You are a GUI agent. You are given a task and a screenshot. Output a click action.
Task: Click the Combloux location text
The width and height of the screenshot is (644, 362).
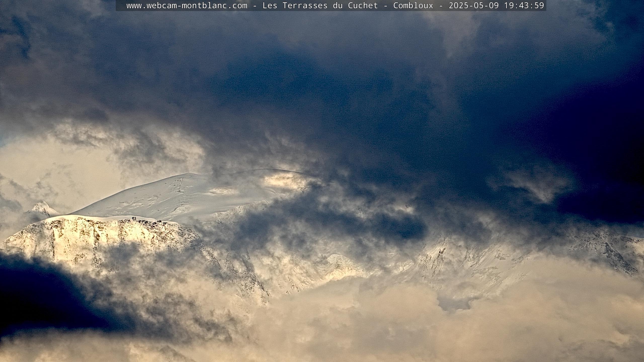(413, 6)
